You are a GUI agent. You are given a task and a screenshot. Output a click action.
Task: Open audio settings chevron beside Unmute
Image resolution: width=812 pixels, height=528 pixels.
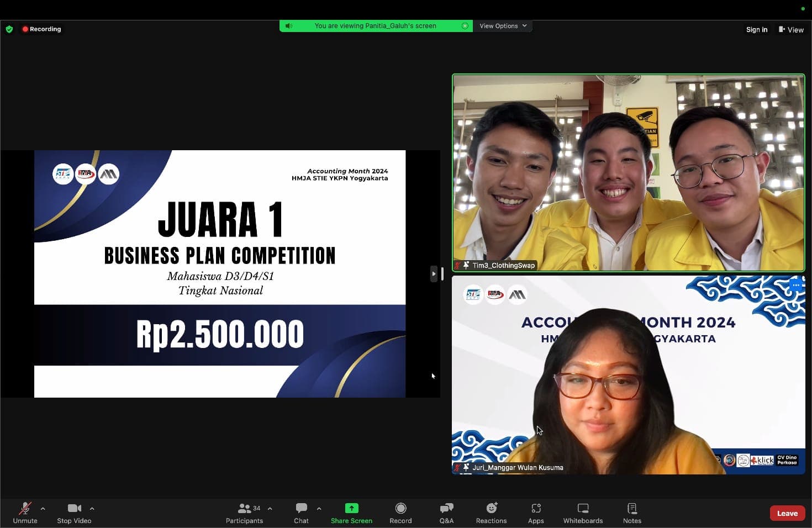[43, 509]
